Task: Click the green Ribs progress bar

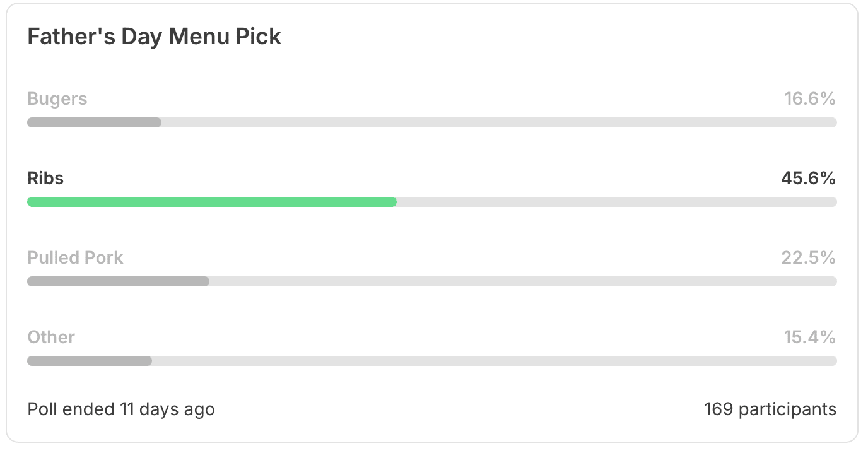Action: tap(212, 202)
